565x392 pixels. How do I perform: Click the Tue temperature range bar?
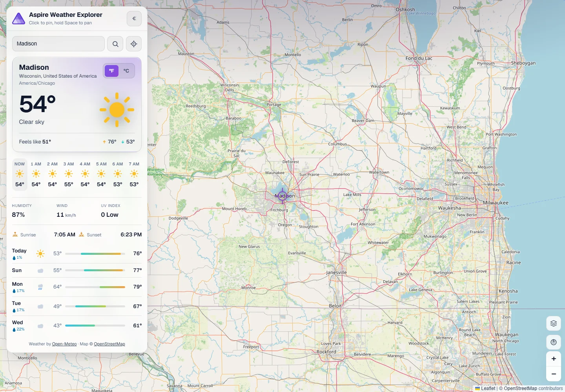pyautogui.click(x=95, y=306)
